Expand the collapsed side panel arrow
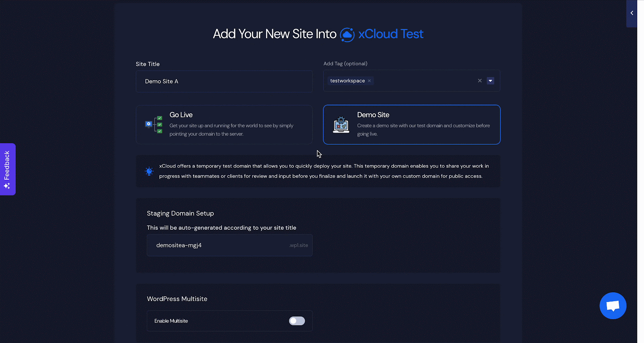The image size is (644, 343). (x=632, y=13)
